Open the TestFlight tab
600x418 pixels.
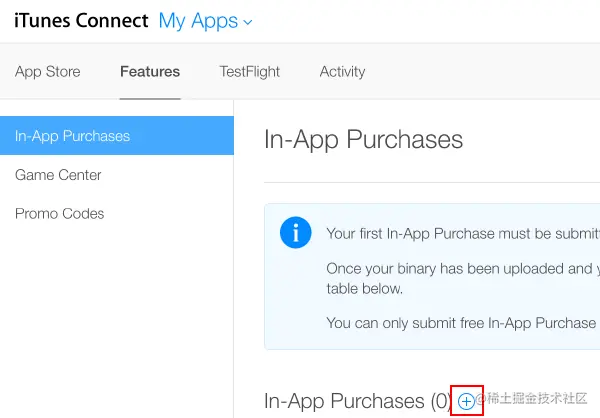249,72
